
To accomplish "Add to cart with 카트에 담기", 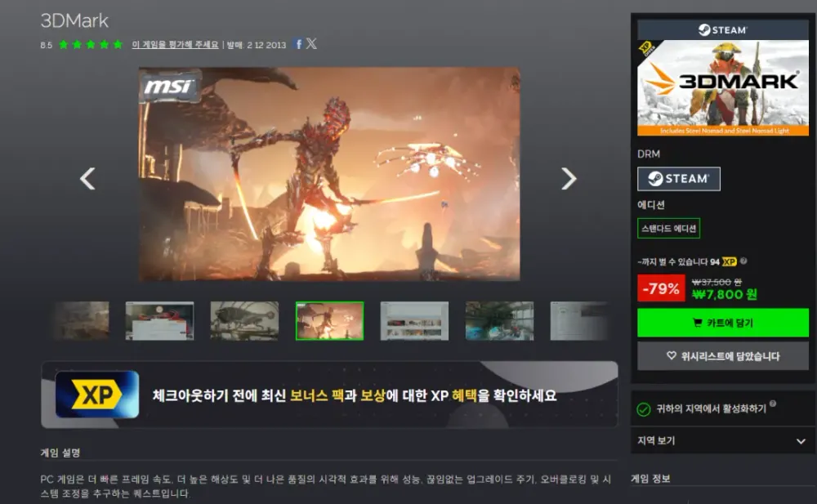I will (723, 323).
